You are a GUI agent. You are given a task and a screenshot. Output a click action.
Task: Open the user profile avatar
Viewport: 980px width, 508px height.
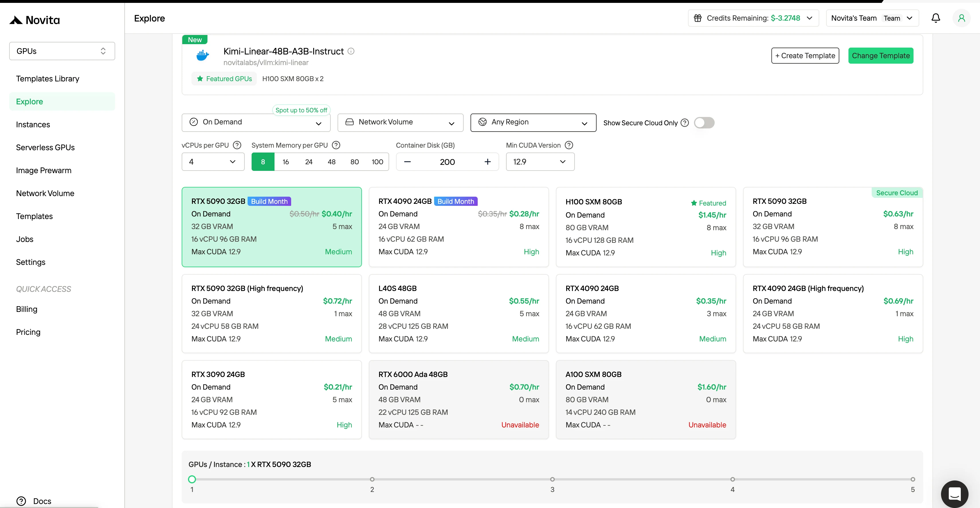(x=961, y=18)
